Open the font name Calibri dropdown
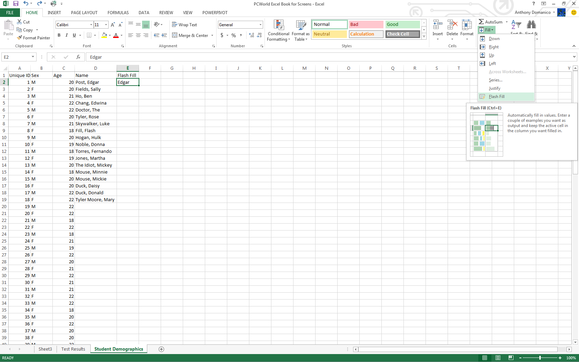 [91, 25]
